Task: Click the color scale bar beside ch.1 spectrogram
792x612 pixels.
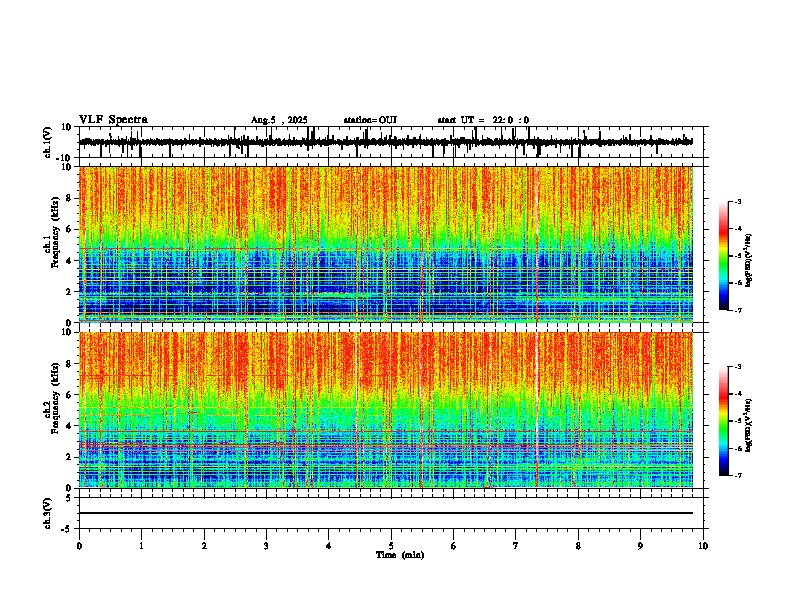Action: tap(724, 256)
